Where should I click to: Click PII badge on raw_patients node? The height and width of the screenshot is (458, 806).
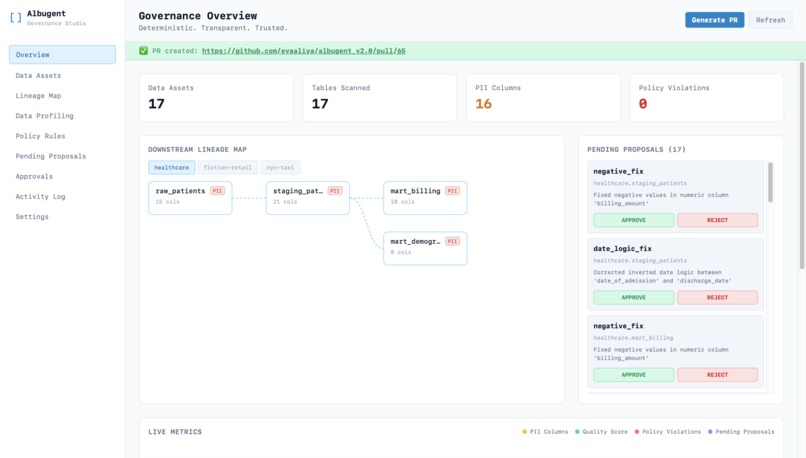[x=217, y=191]
